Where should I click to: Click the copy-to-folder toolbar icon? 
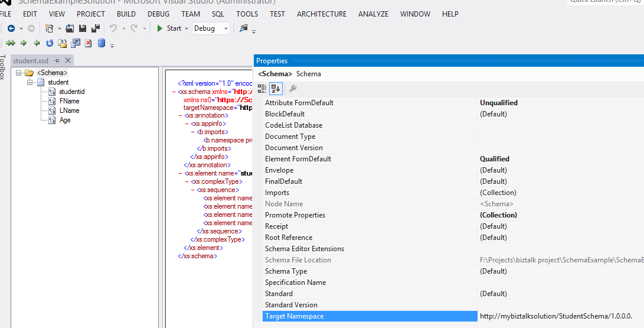pyautogui.click(x=62, y=43)
